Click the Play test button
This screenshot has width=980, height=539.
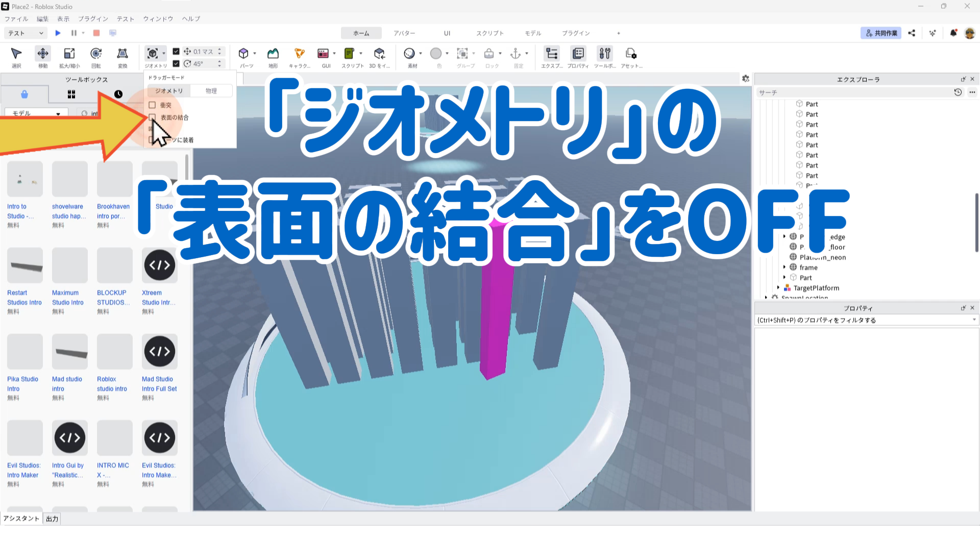(58, 33)
